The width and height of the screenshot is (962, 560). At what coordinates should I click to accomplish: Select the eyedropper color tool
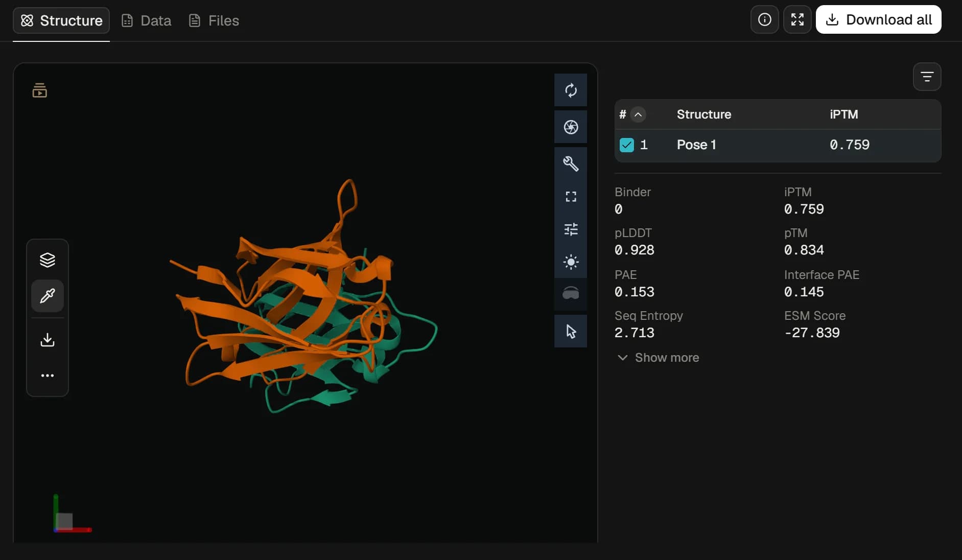click(48, 296)
